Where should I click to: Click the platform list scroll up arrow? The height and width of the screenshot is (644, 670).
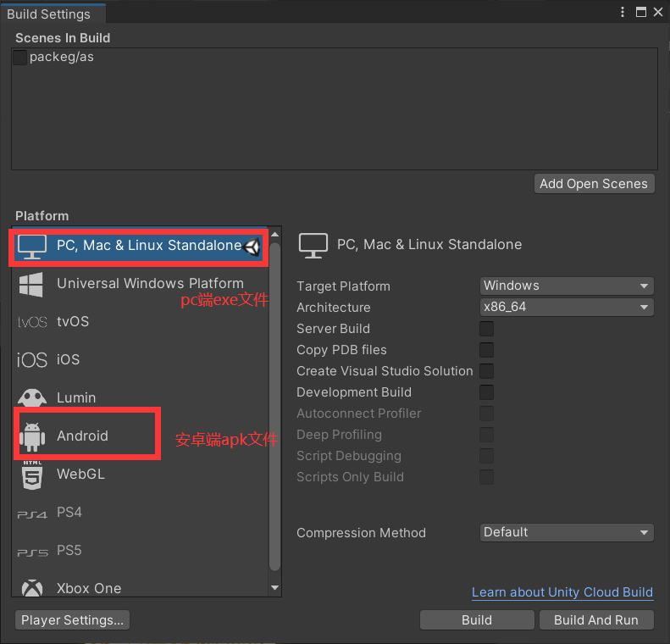point(274,234)
